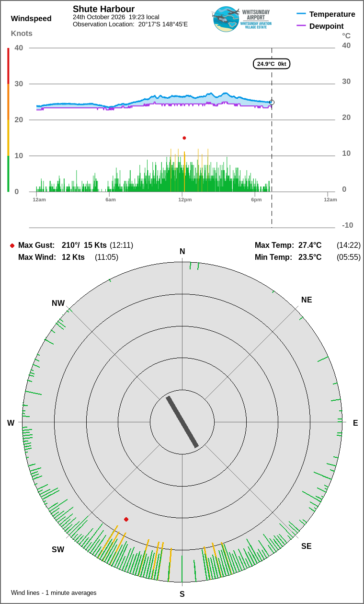The width and height of the screenshot is (364, 604).
Task: Click the 6am time axis label
Action: tap(111, 199)
